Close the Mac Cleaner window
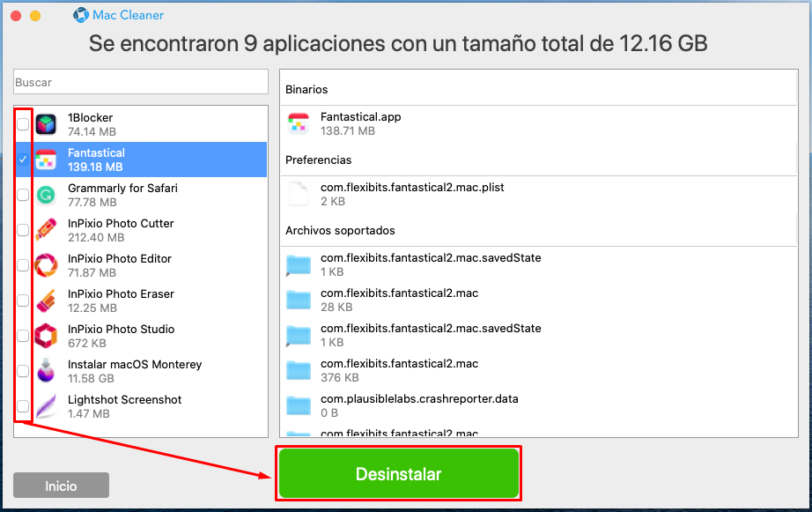812x512 pixels. (x=16, y=16)
